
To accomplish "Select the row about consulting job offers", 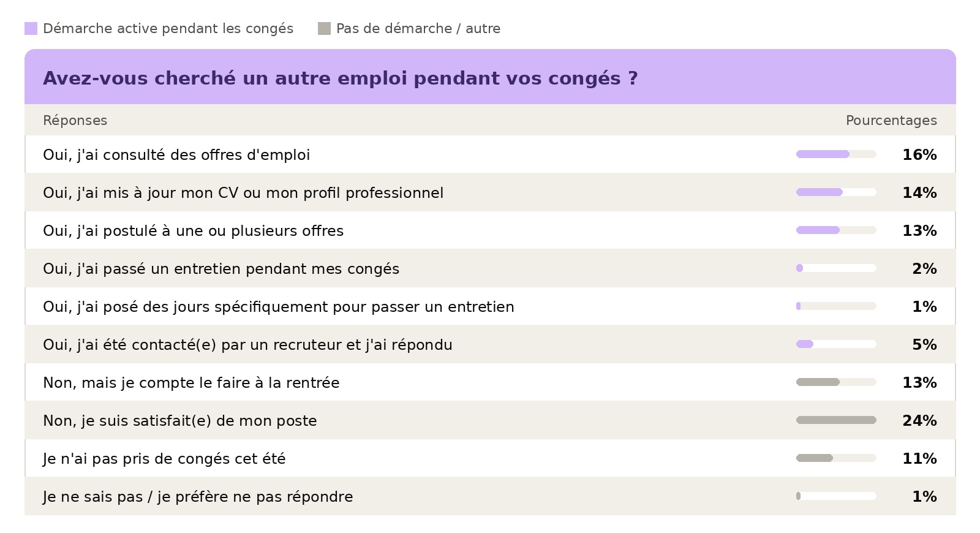I will pos(490,154).
